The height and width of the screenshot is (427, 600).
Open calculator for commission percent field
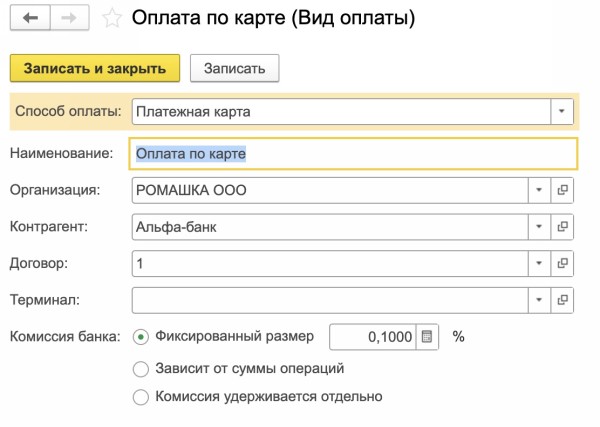pos(427,337)
